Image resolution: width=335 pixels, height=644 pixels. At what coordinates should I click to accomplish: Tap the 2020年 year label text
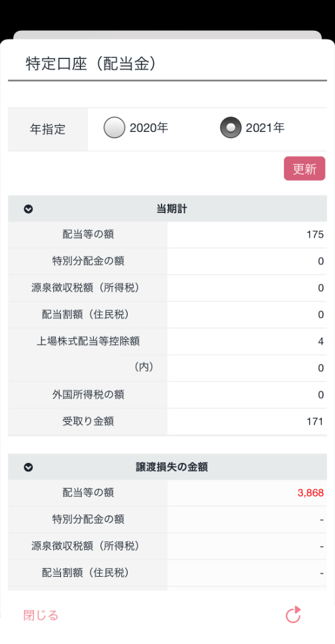click(x=149, y=128)
